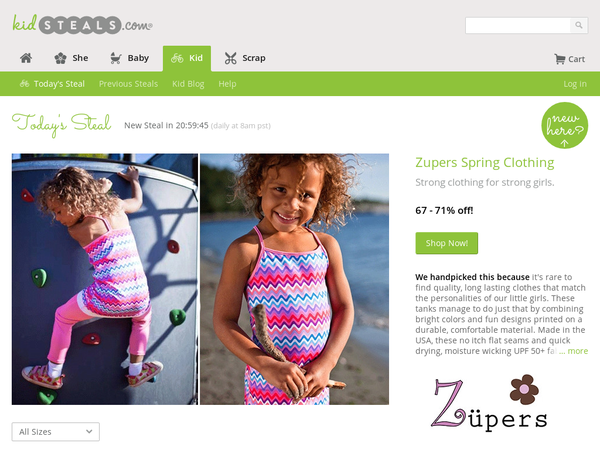Open the shopping cart icon

coord(560,59)
